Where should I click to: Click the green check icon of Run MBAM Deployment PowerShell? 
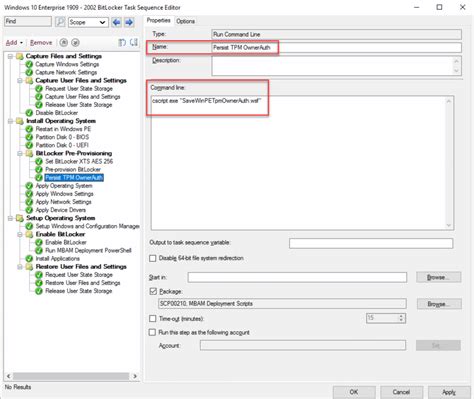[39, 250]
